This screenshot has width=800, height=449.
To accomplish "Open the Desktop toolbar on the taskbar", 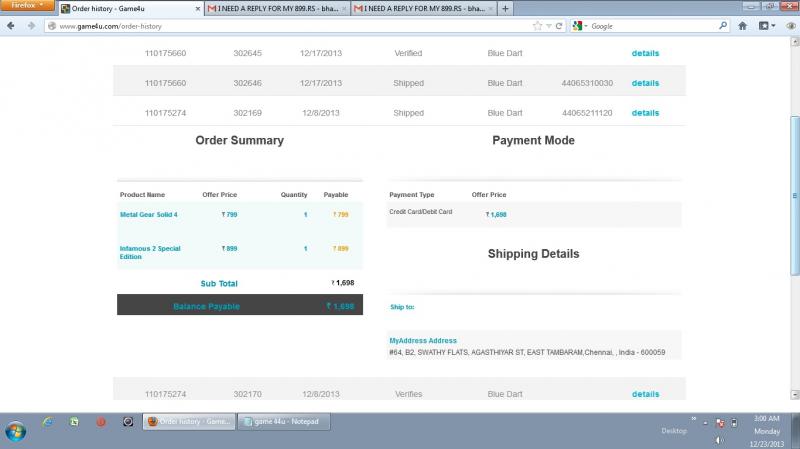I will [x=673, y=431].
